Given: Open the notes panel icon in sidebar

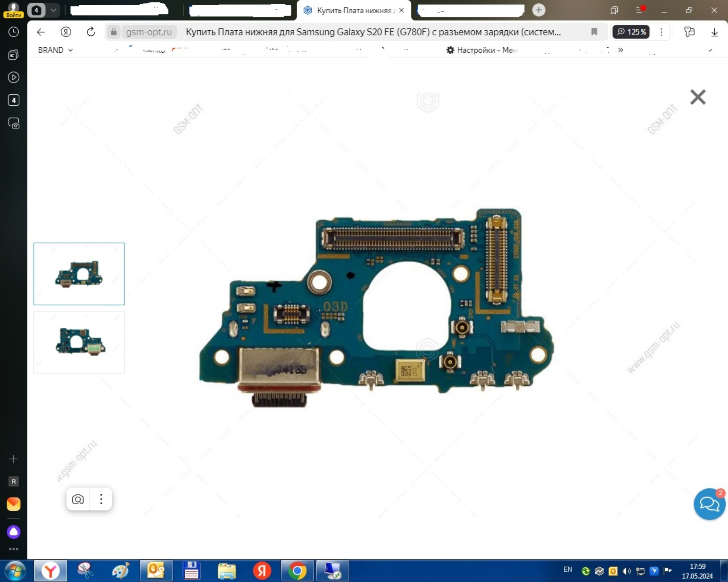Looking at the screenshot, I should pos(14,55).
